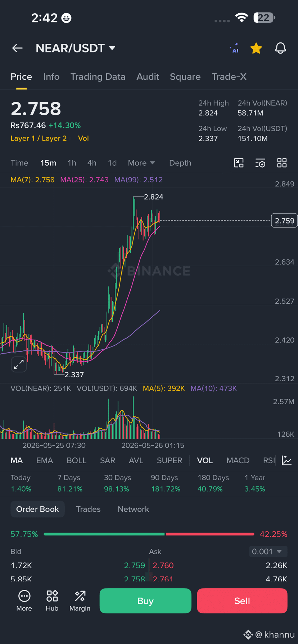Open the chart grid layout icon
Image resolution: width=298 pixels, height=644 pixels.
point(282,163)
